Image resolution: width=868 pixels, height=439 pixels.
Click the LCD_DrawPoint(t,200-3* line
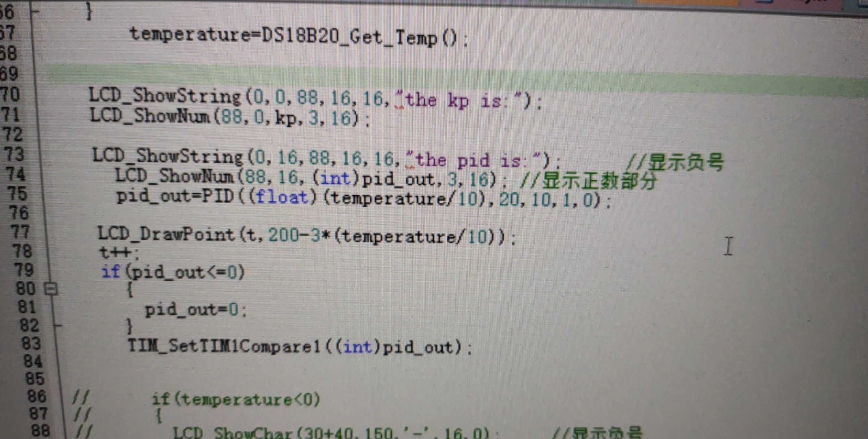[x=307, y=235]
